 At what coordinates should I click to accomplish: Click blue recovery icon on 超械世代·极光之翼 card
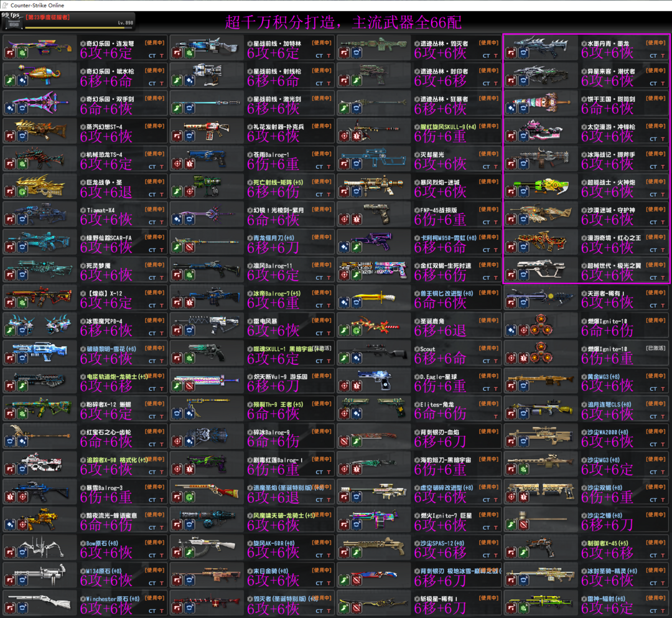(x=524, y=275)
